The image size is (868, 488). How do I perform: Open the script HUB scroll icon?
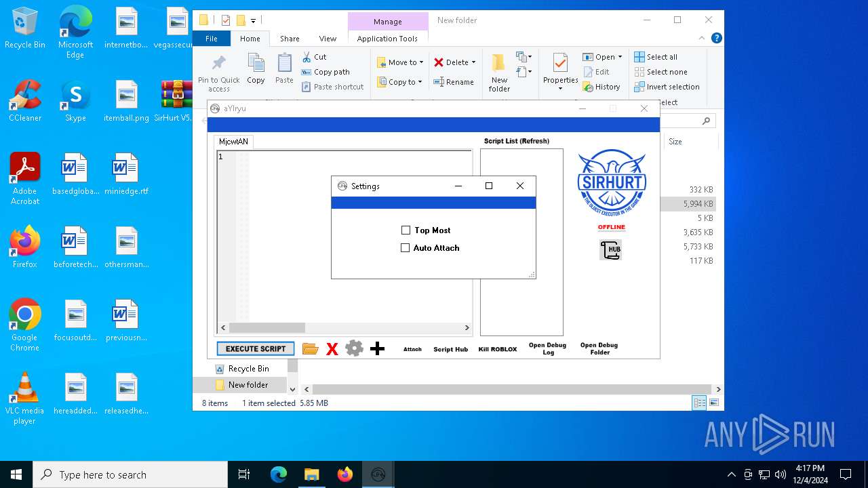click(610, 250)
